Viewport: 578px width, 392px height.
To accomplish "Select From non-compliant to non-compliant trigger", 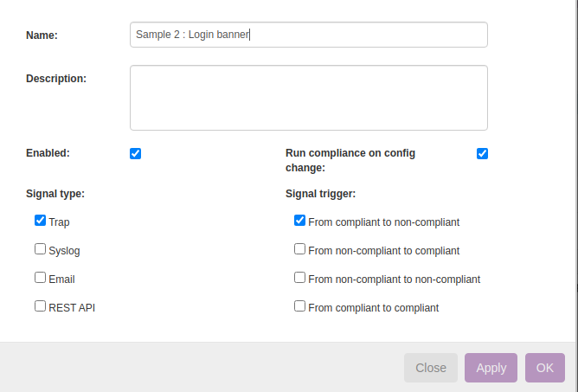I will tap(299, 278).
